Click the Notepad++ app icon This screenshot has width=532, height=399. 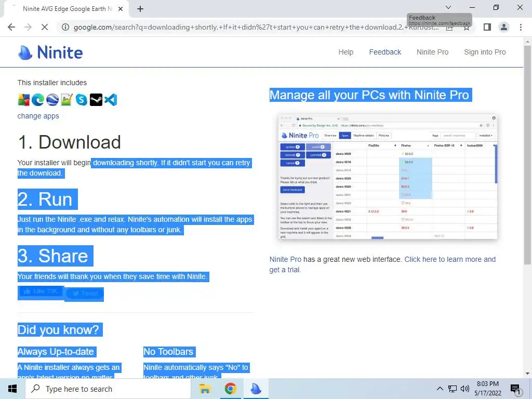(67, 100)
